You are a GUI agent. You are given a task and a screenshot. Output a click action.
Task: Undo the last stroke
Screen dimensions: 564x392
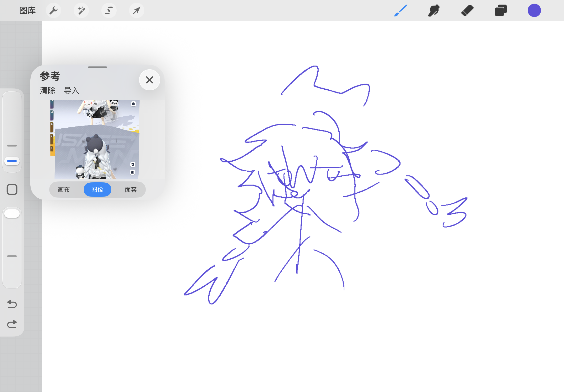(12, 304)
